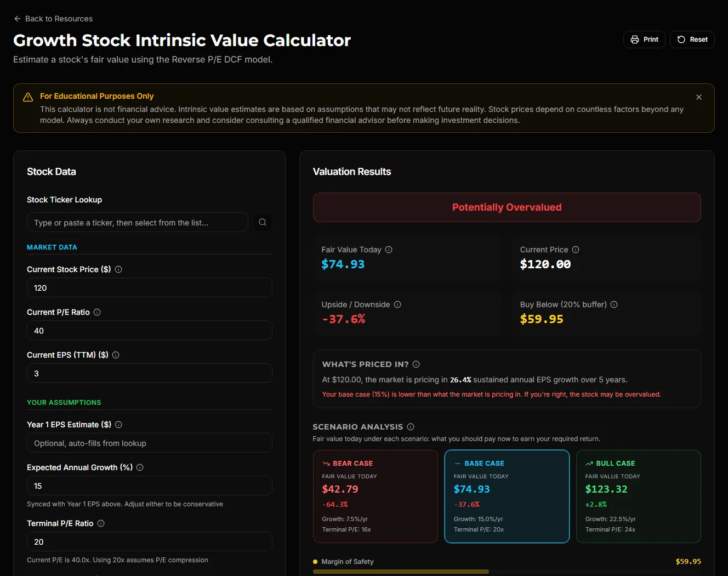
Task: Show info for What's Priced In
Action: 416,364
